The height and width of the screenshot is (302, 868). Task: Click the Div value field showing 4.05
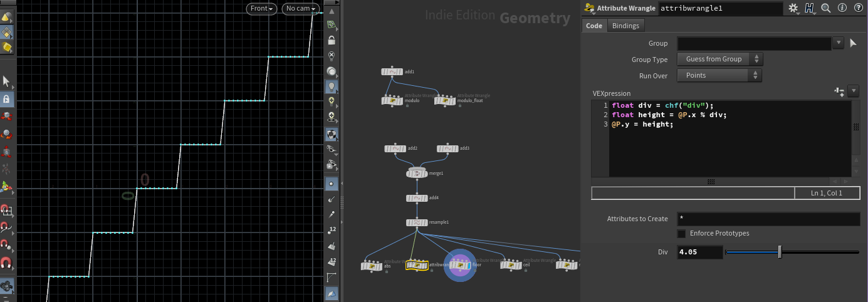[699, 253]
